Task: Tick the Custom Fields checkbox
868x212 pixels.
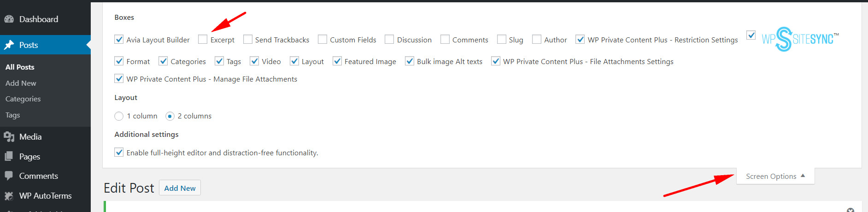Action: pos(323,40)
